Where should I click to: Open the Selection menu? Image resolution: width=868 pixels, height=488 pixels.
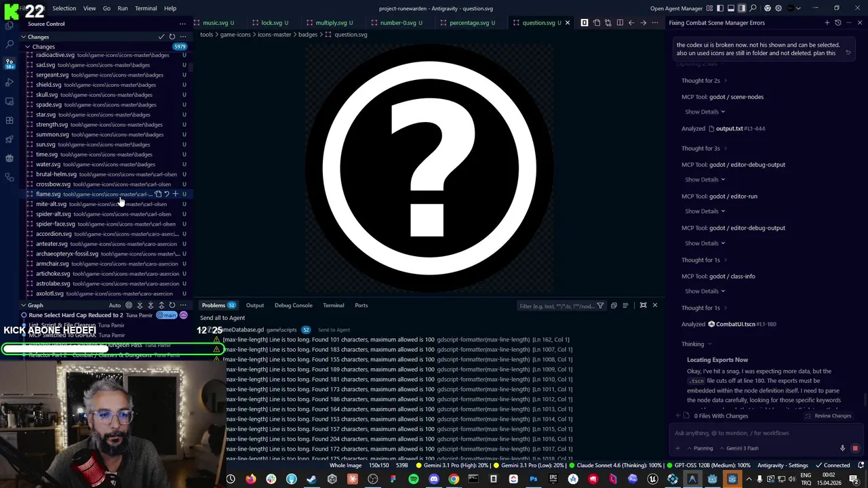coord(64,8)
